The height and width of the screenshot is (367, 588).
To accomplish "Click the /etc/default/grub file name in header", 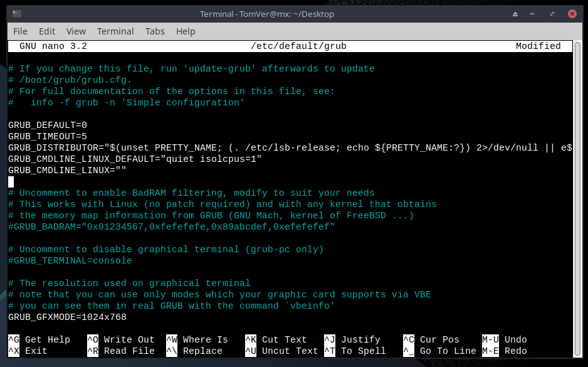I will pyautogui.click(x=298, y=46).
